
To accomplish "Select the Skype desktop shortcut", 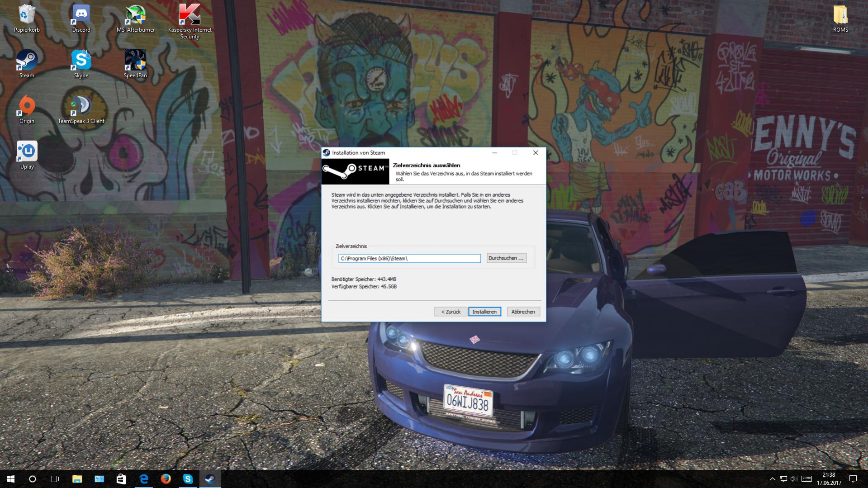I will click(81, 64).
